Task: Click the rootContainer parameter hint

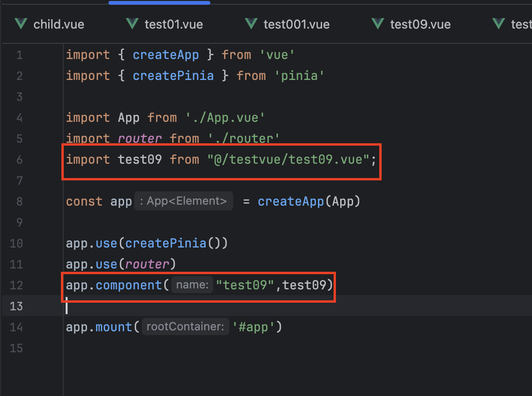Action: [x=185, y=327]
